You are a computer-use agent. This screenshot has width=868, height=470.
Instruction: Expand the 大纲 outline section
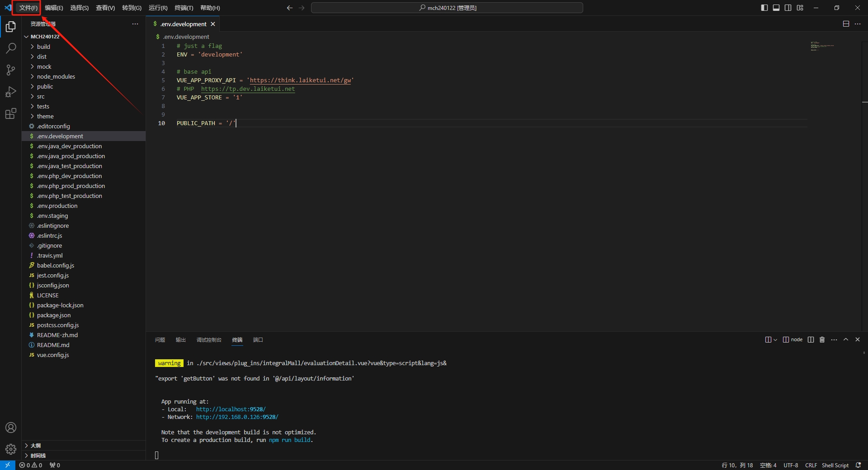tap(35, 446)
